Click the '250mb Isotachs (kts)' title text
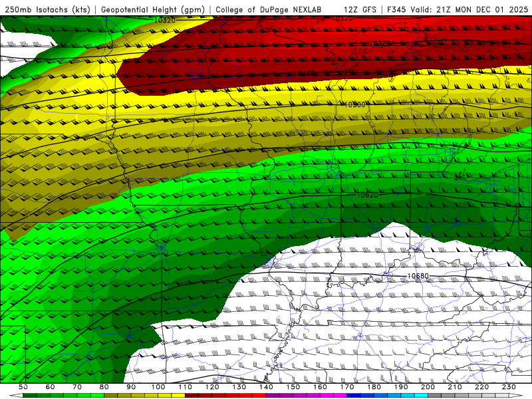Screen dimensions: 532x399 [47, 10]
